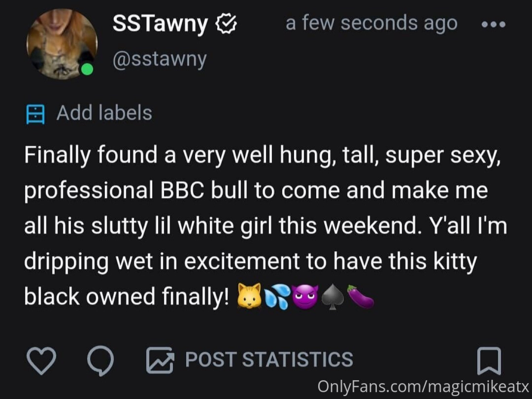Click the cat emoji in the post
The image size is (532, 399).
pos(249,296)
